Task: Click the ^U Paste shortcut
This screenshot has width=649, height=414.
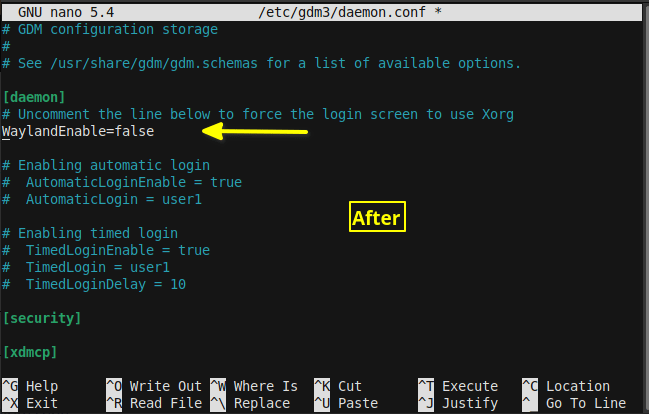Action: tap(346, 403)
